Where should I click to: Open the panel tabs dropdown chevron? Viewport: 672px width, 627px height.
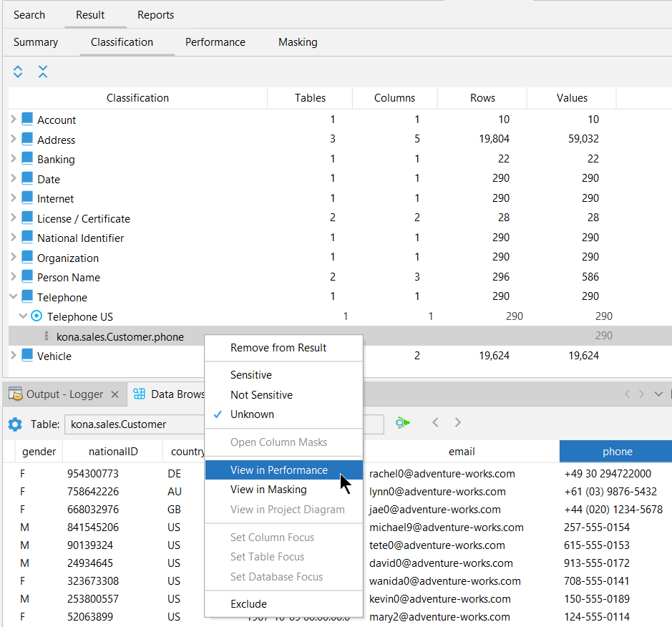[658, 394]
